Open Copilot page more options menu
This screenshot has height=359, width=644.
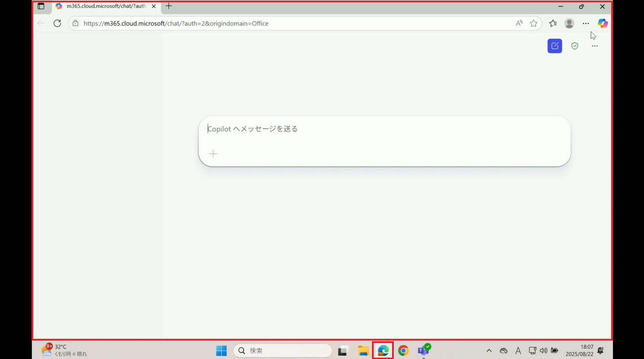(594, 46)
